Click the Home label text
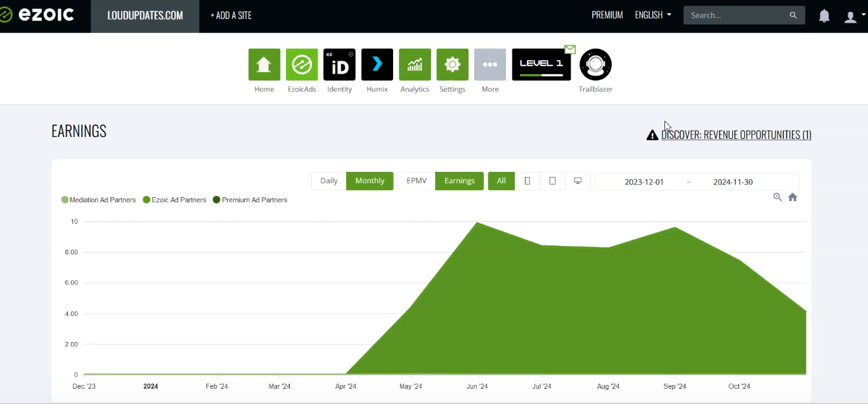The image size is (868, 404). click(264, 89)
